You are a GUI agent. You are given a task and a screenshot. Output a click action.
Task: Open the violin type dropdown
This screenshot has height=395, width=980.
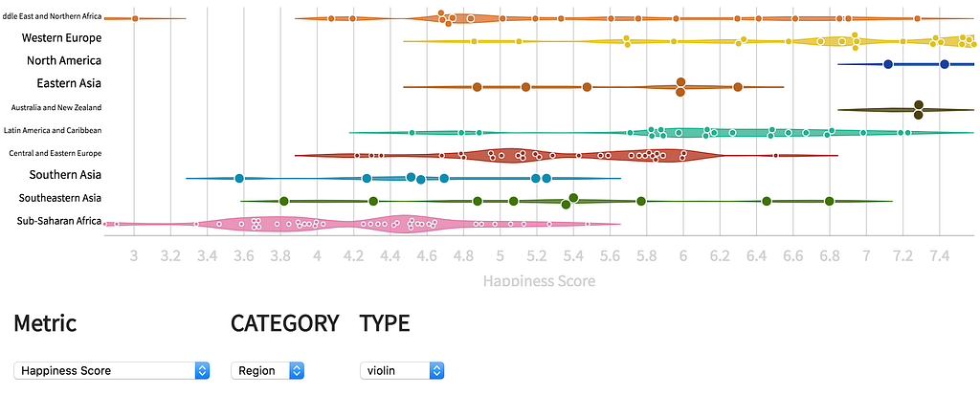(x=402, y=371)
